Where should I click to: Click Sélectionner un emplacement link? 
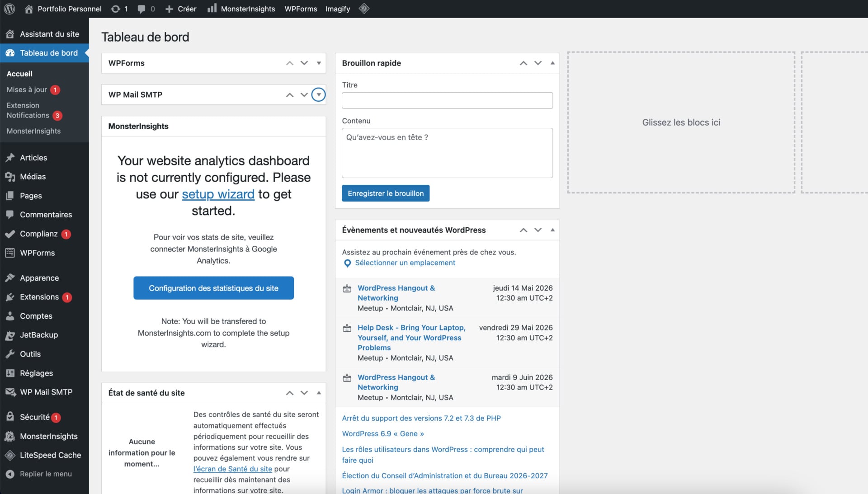405,263
